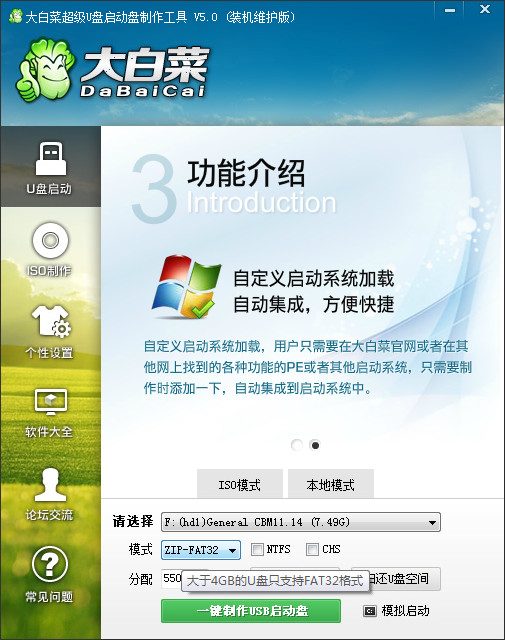The width and height of the screenshot is (505, 640).
Task: Click the green 一键制作USB启动盘 button
Action: [251, 611]
